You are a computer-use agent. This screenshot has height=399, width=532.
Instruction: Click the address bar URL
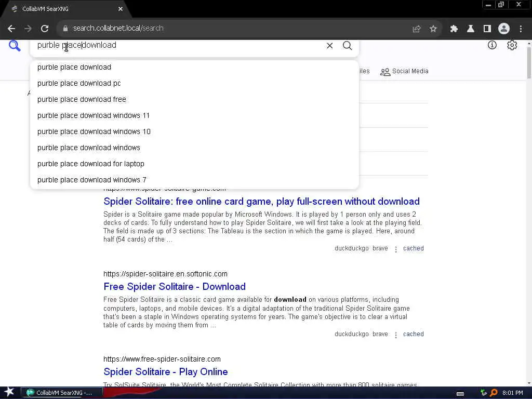[x=118, y=29]
